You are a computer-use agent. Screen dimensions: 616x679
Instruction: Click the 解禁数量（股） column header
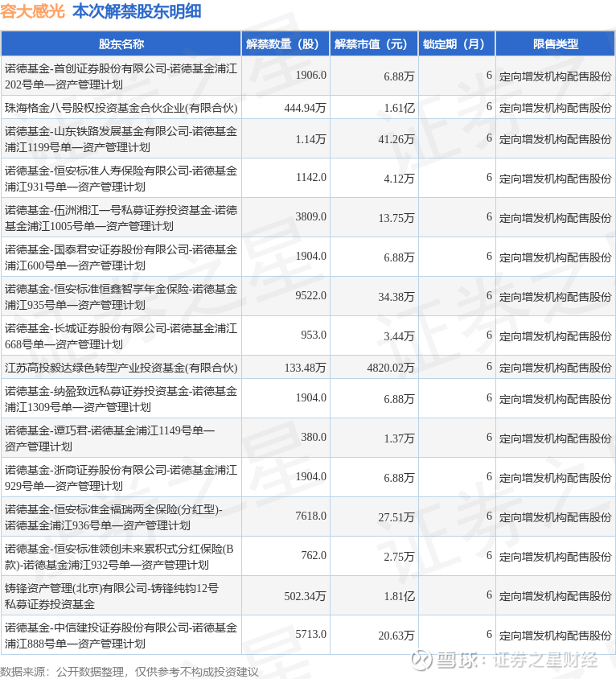285,43
